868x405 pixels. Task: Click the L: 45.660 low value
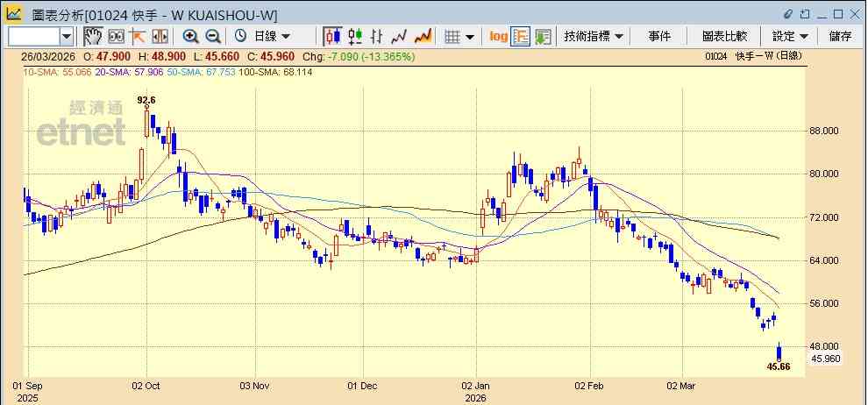216,56
